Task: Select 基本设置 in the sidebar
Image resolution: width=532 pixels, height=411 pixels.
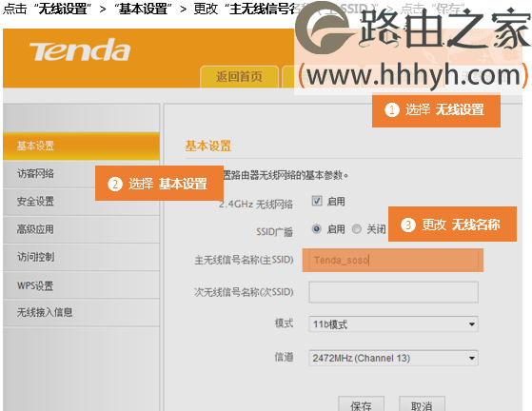Action: click(82, 146)
